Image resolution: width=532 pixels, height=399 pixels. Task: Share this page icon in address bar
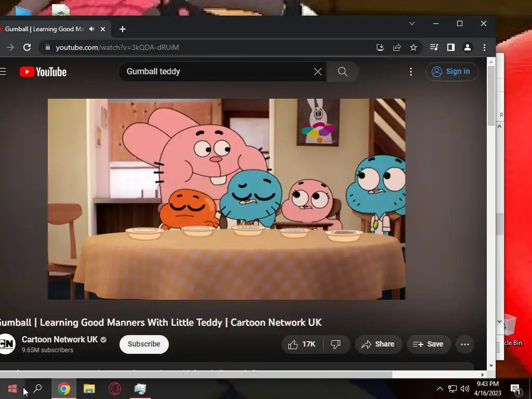click(x=396, y=47)
